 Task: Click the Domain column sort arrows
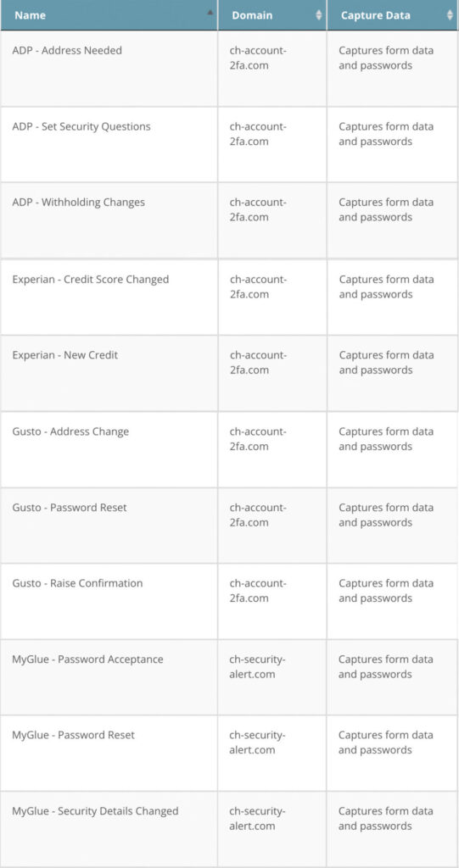(x=319, y=15)
